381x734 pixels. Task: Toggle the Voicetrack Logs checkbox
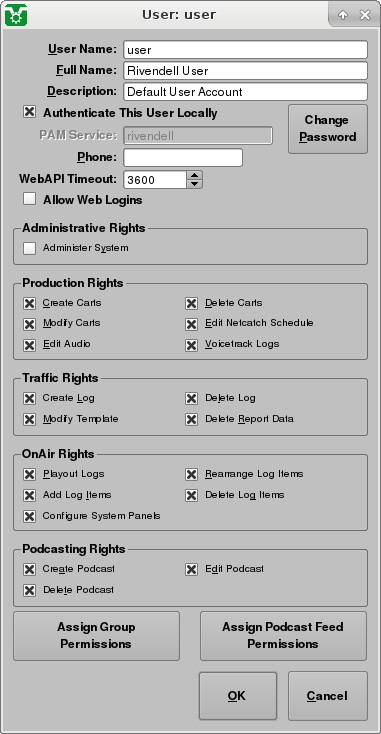(191, 345)
